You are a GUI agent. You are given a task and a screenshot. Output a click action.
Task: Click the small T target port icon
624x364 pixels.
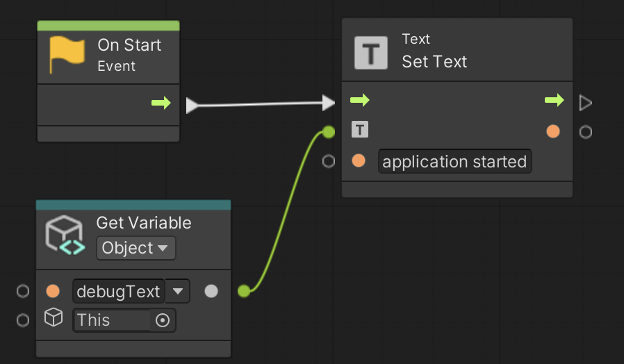(x=360, y=130)
